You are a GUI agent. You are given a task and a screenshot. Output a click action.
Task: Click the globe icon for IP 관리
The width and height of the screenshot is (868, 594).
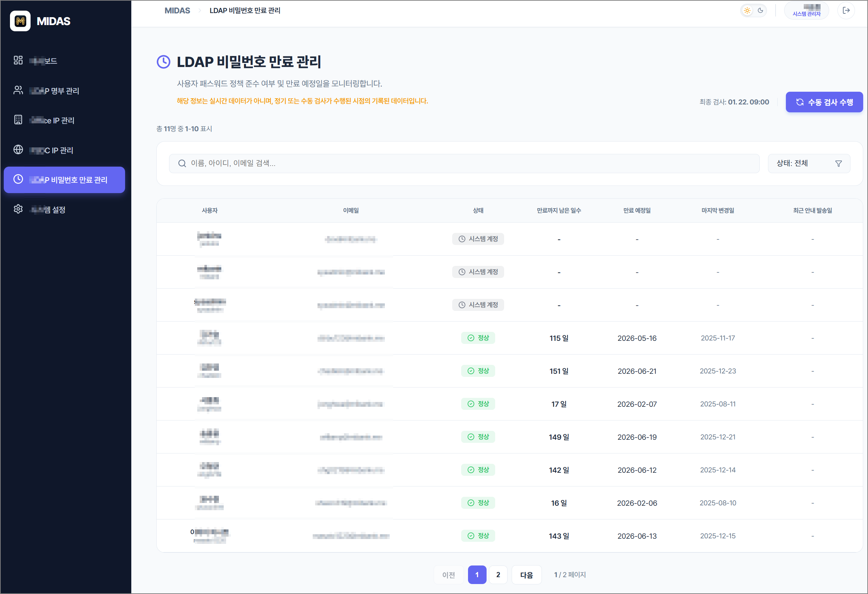[18, 150]
